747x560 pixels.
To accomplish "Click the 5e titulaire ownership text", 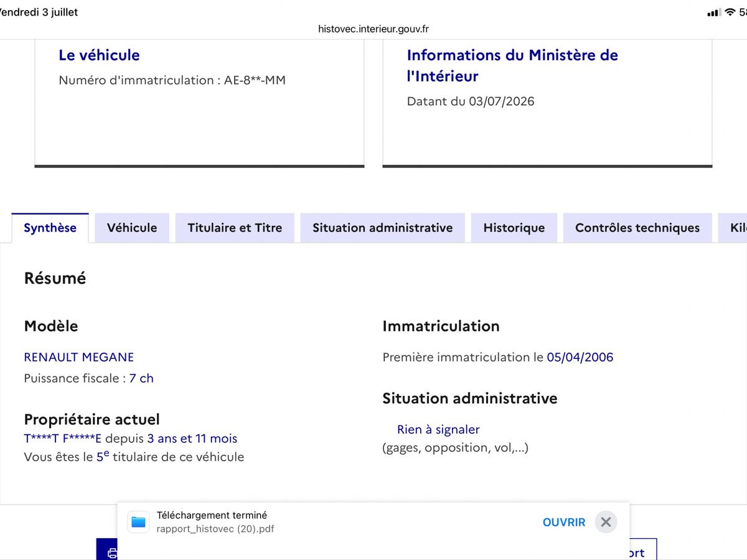I will (134, 456).
